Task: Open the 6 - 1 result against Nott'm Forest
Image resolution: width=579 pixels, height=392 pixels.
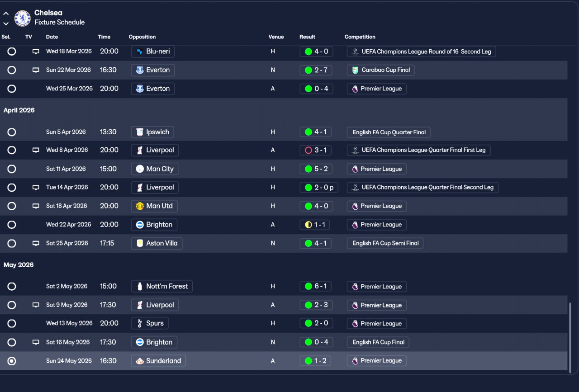Action: pos(317,286)
